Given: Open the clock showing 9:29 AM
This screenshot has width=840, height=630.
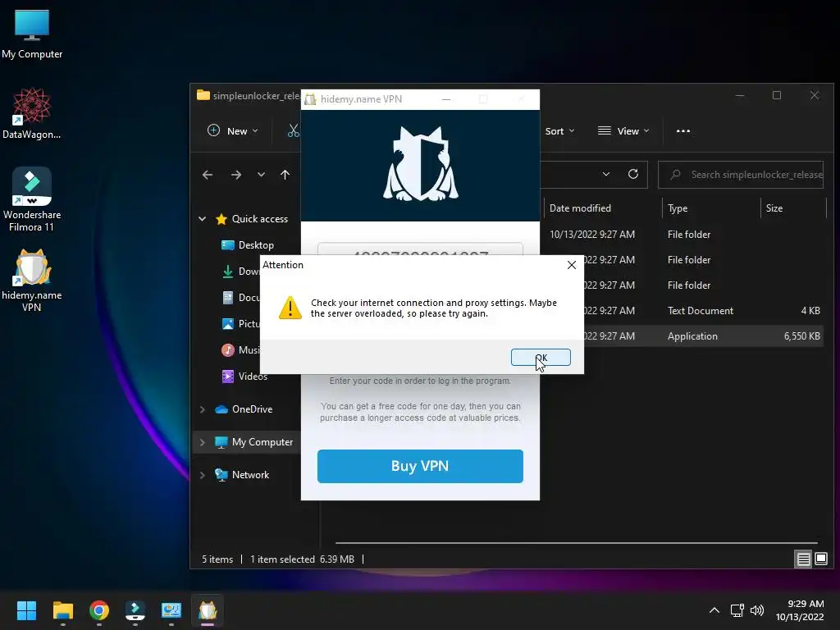Looking at the screenshot, I should point(800,610).
